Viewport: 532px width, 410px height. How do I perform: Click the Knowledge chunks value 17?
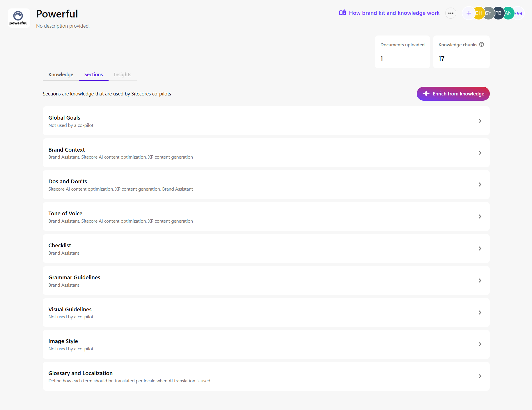point(441,58)
